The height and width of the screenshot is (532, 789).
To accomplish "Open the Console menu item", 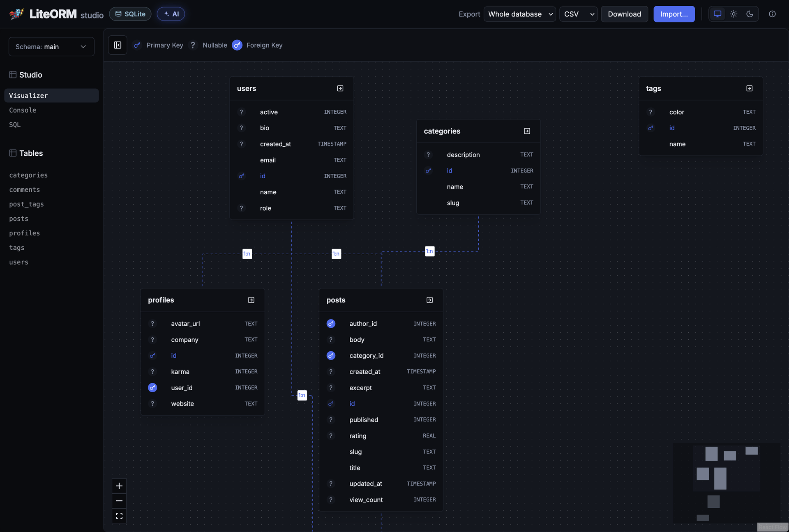I will [x=23, y=110].
